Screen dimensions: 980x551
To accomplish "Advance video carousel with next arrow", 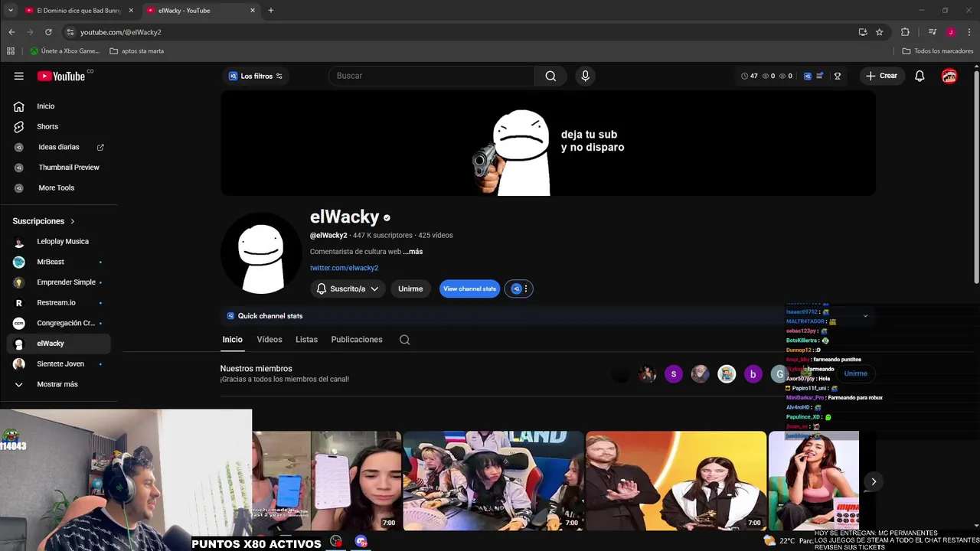I will 874,481.
